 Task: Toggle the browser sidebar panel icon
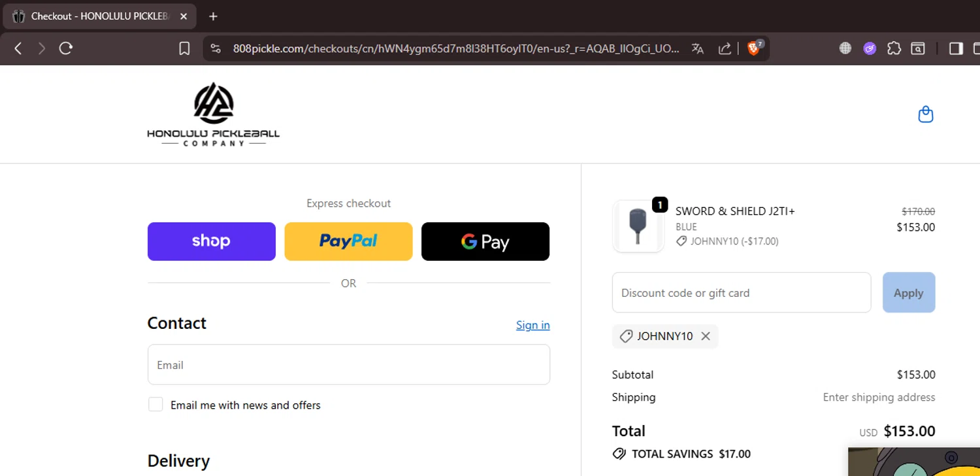pyautogui.click(x=956, y=48)
